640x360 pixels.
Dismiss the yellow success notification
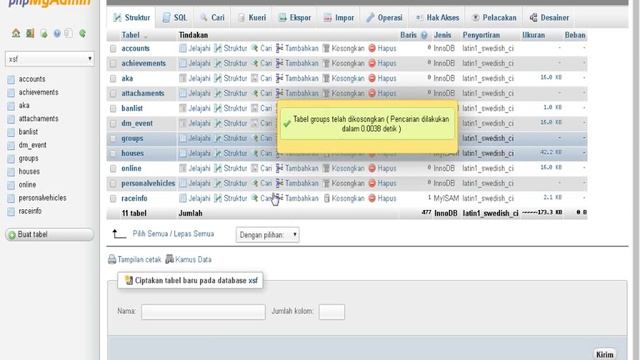[x=367, y=126]
